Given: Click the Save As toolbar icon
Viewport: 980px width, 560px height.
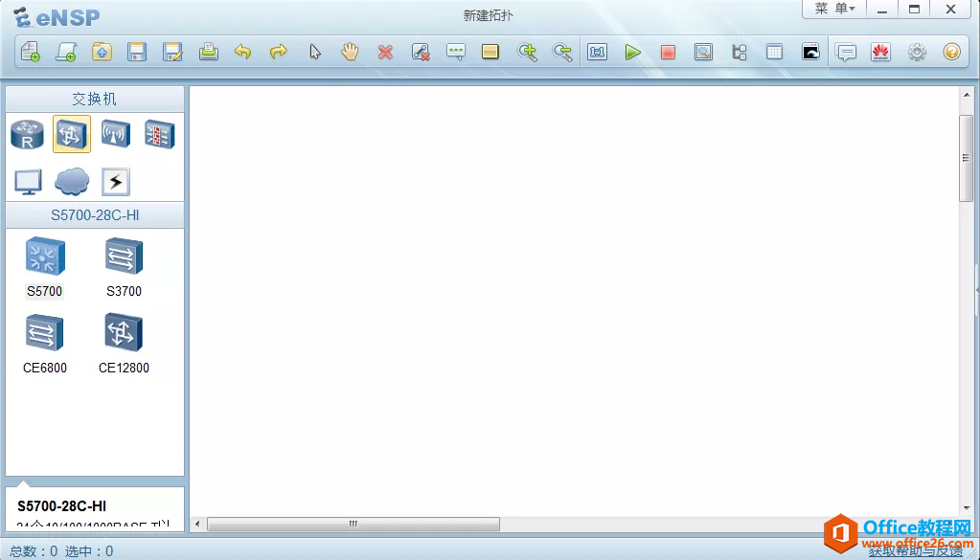Looking at the screenshot, I should pos(172,52).
